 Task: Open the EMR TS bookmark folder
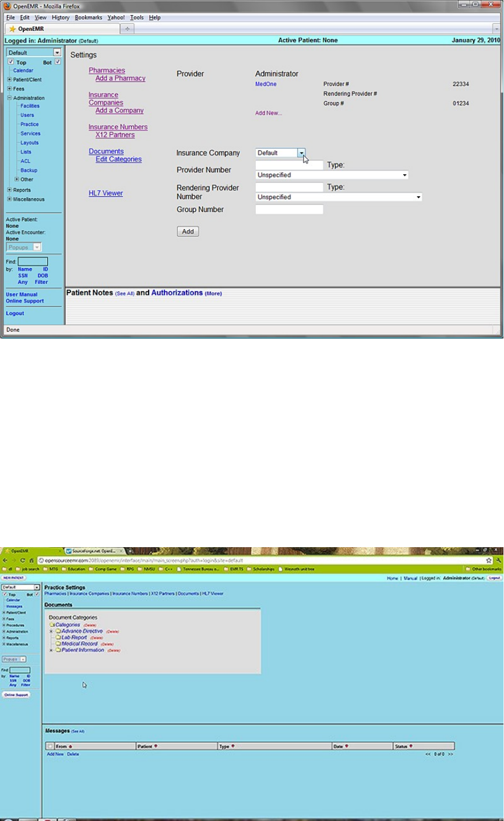[233, 568]
